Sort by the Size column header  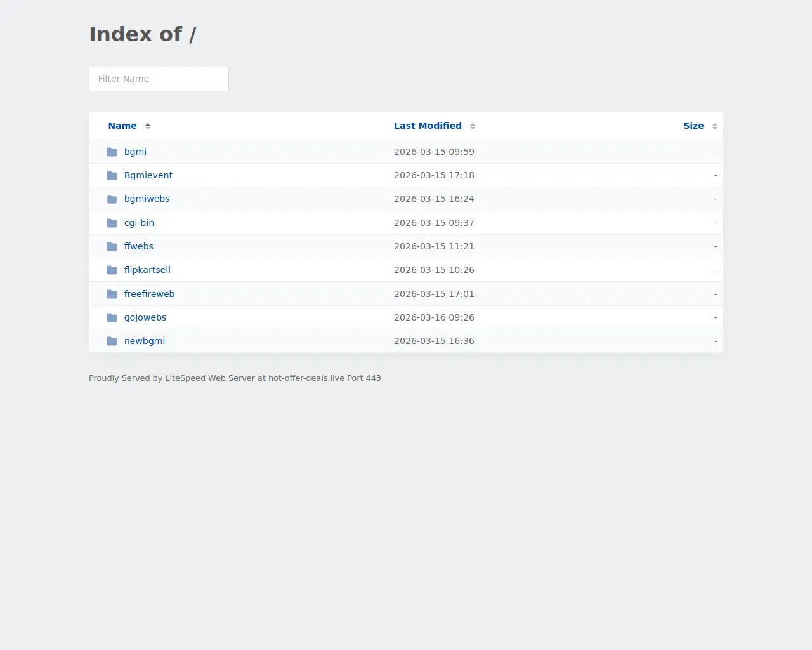pos(693,126)
